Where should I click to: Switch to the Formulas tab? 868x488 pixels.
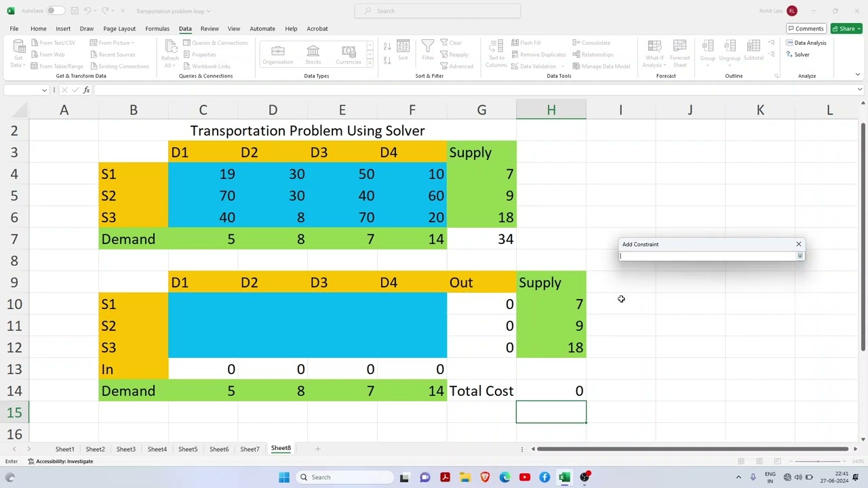point(157,28)
